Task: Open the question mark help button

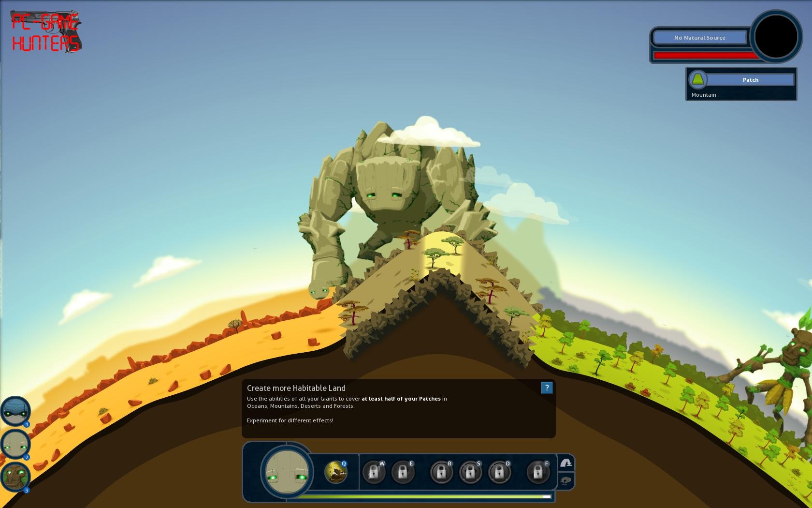Action: (x=547, y=388)
